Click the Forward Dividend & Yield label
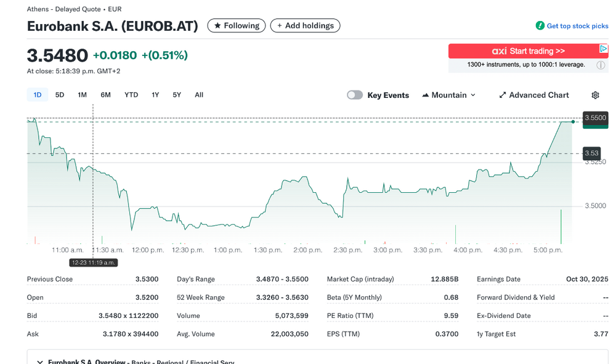This screenshot has height=364, width=616. pyautogui.click(x=516, y=297)
